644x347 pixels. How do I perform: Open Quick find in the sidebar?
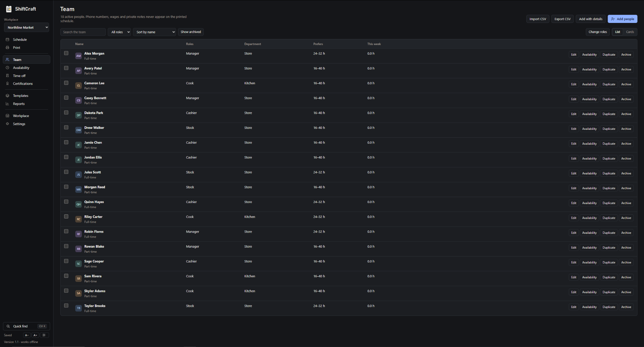pyautogui.click(x=26, y=326)
